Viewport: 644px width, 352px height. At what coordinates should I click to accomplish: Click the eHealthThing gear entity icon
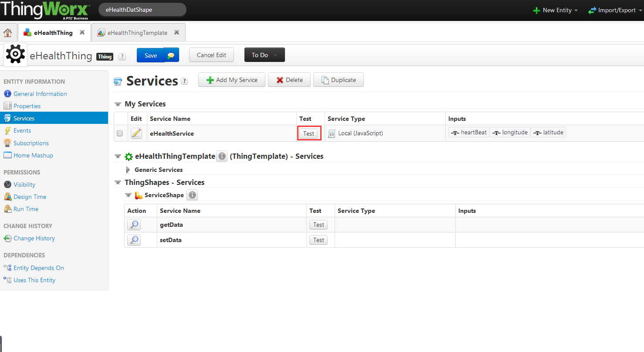(16, 55)
